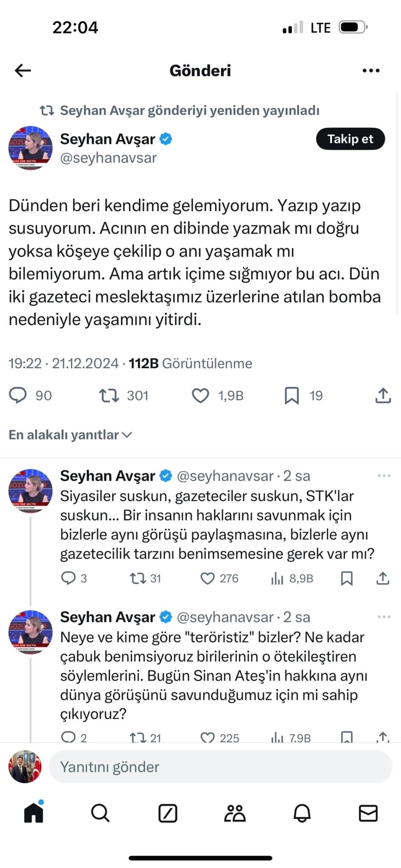Like the main post with 1,9B likes
This screenshot has width=401, height=868.
pos(201,396)
